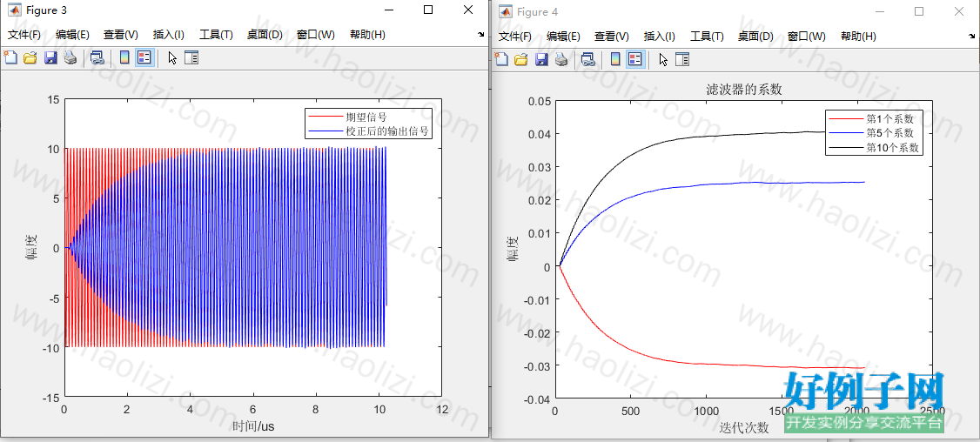Image resolution: width=980 pixels, height=442 pixels.
Task: Open 编辑(E) menu in Figure 4
Action: tap(563, 37)
